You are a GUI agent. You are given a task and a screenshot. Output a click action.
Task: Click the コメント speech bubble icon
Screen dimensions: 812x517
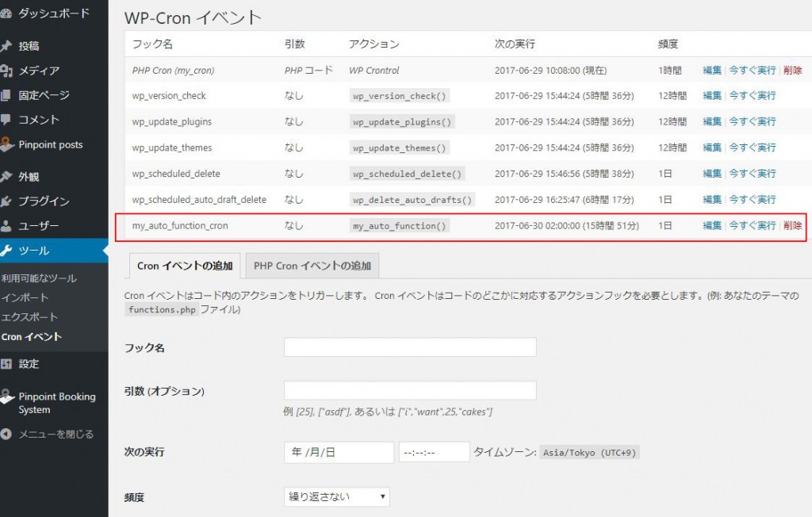click(x=6, y=120)
